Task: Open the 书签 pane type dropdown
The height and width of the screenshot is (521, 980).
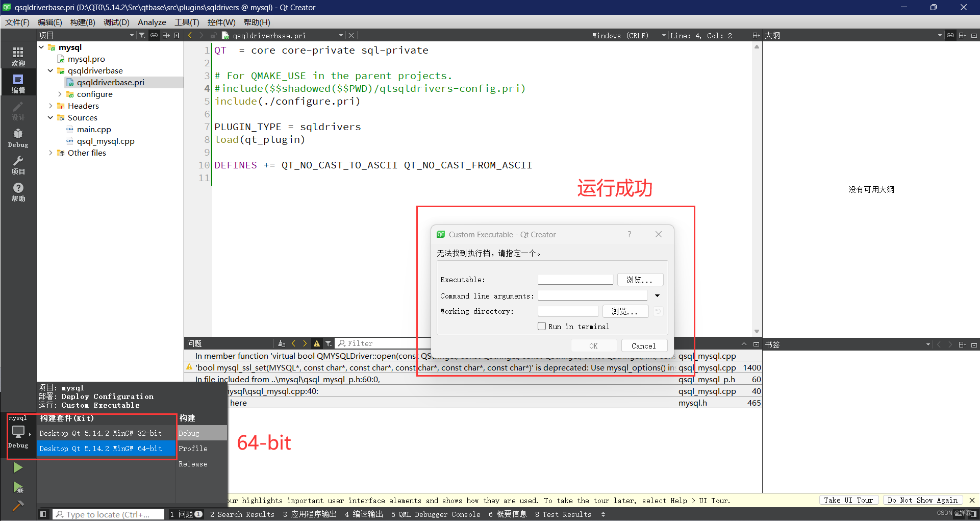Action: tap(928, 344)
